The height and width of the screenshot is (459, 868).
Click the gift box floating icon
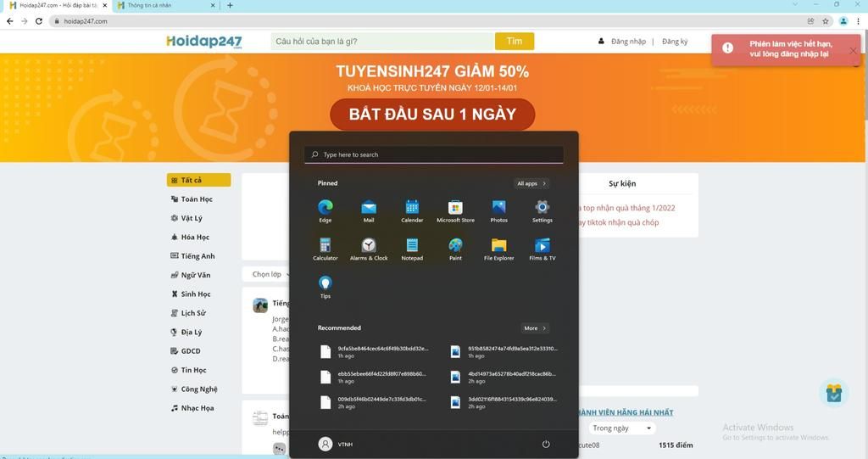tap(834, 393)
